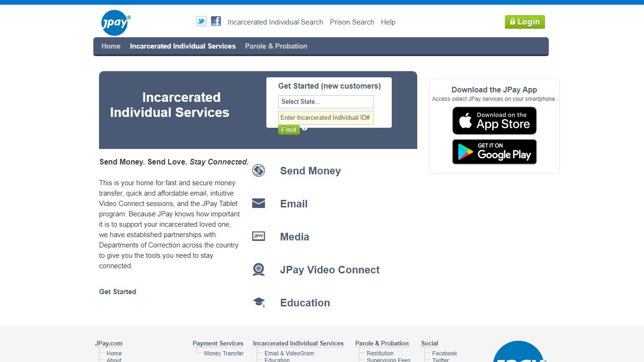Open Parole & Probation nav tab
Image resolution: width=644 pixels, height=362 pixels.
pyautogui.click(x=276, y=46)
